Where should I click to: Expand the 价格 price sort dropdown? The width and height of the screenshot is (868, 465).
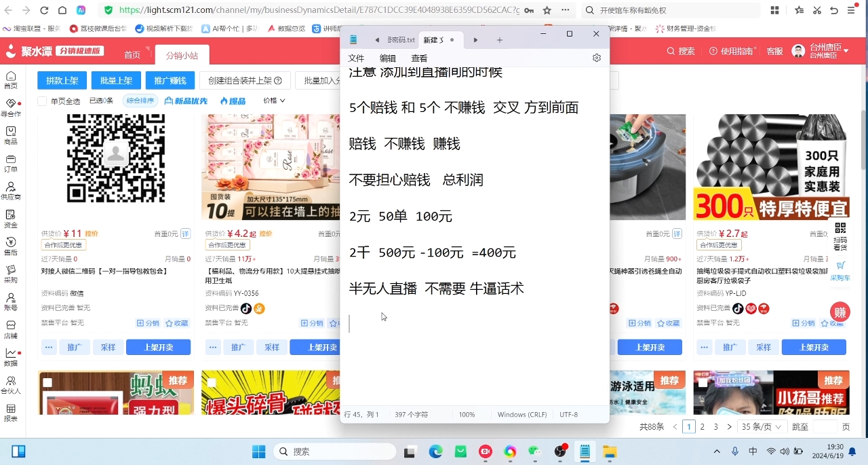point(274,100)
